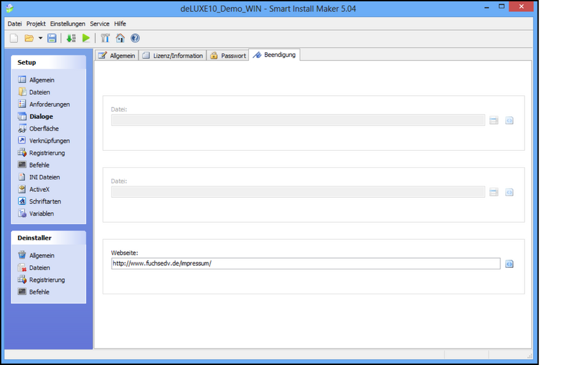Switch to the Passwort tab
This screenshot has width=588, height=365.
pyautogui.click(x=227, y=56)
